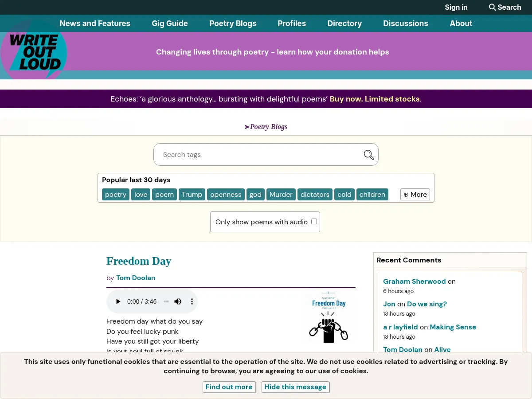The width and height of the screenshot is (532, 399).
Task: Click the Buy now. Limited stocks link
Action: (375, 99)
